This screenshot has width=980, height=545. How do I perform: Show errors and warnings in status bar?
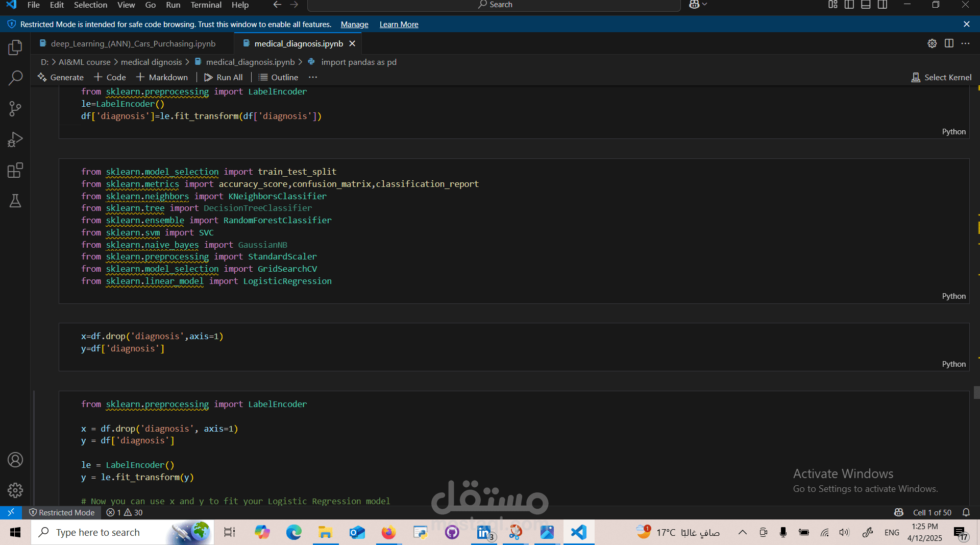[x=125, y=512]
